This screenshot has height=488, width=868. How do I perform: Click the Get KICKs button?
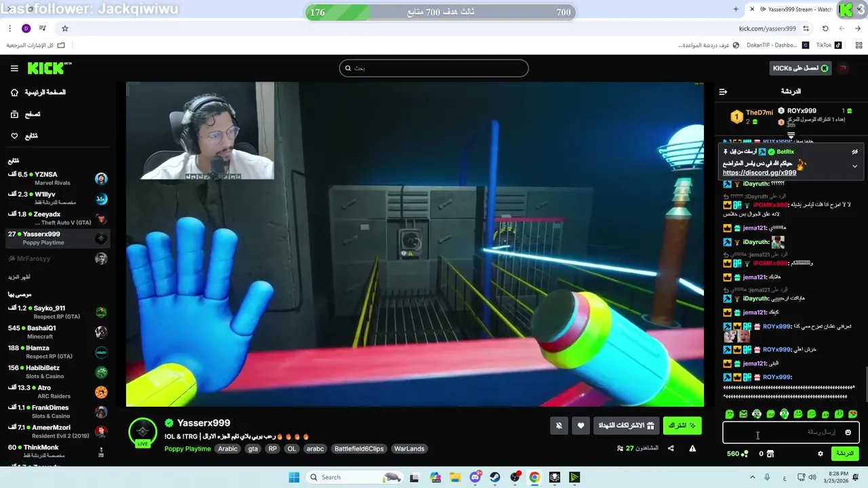pyautogui.click(x=800, y=68)
